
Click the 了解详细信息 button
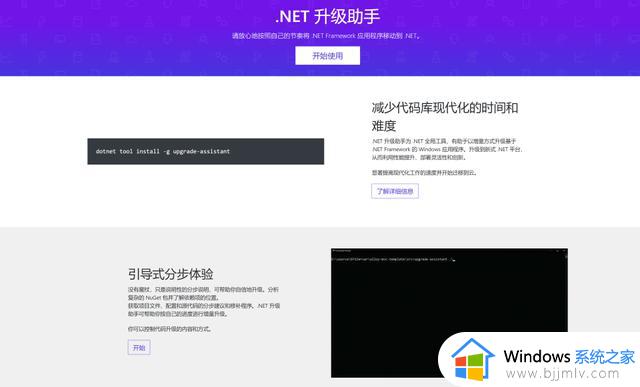[x=395, y=191]
